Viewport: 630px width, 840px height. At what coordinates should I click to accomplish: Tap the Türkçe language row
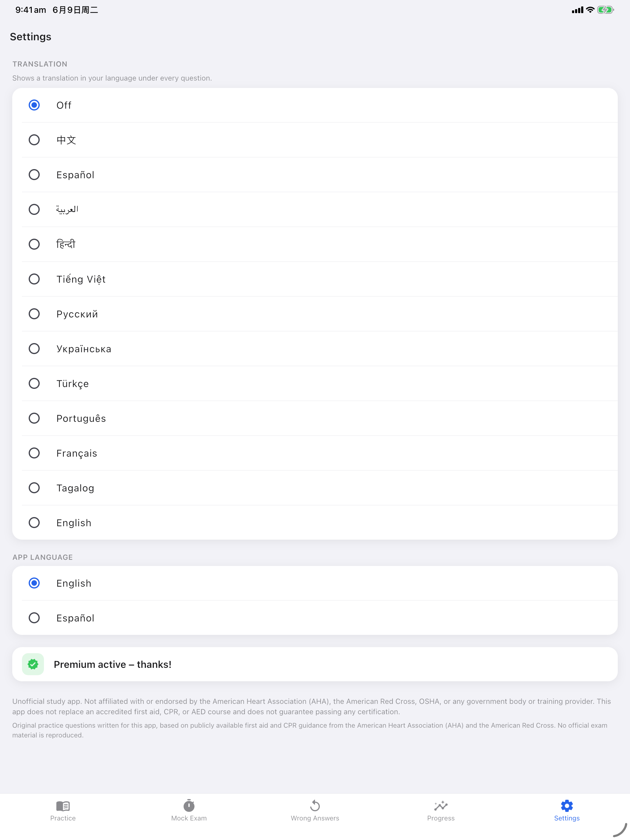coord(315,384)
